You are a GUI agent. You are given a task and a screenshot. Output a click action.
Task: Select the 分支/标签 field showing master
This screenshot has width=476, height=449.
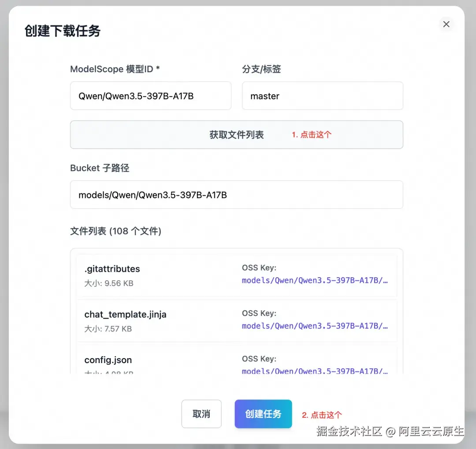pos(322,96)
